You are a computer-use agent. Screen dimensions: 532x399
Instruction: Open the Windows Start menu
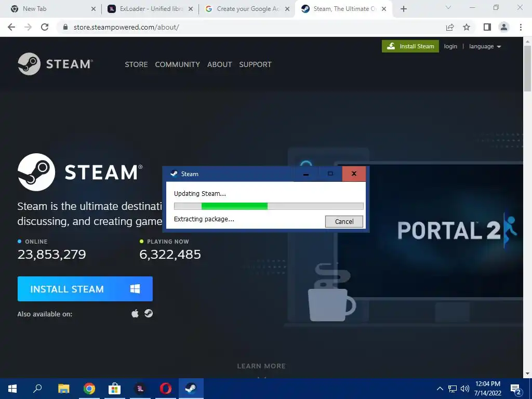tap(12, 389)
